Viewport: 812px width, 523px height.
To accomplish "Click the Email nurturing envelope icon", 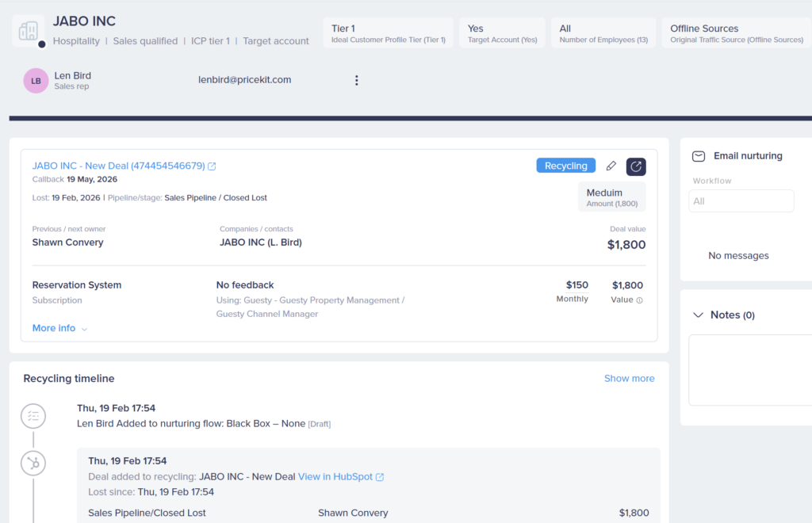I will click(699, 156).
